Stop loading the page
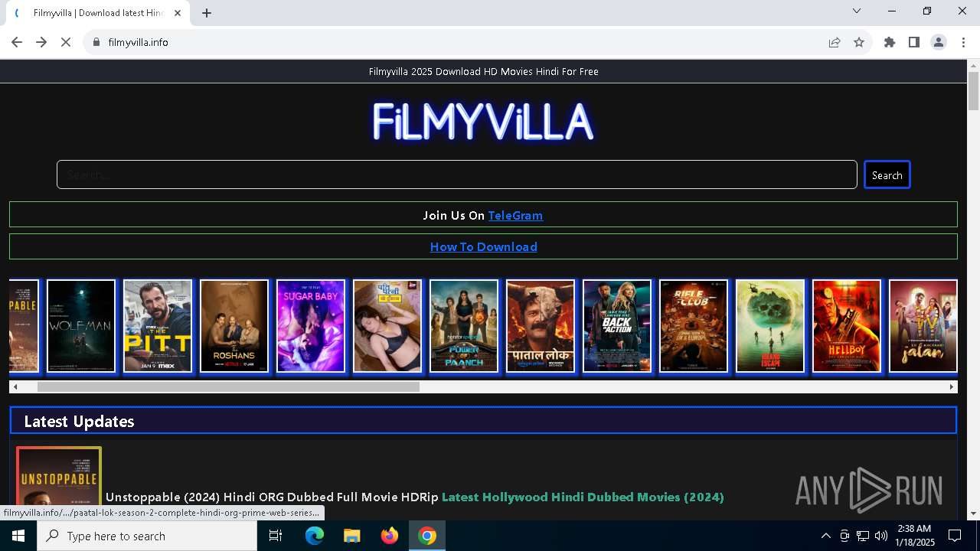The image size is (980, 551). [66, 42]
